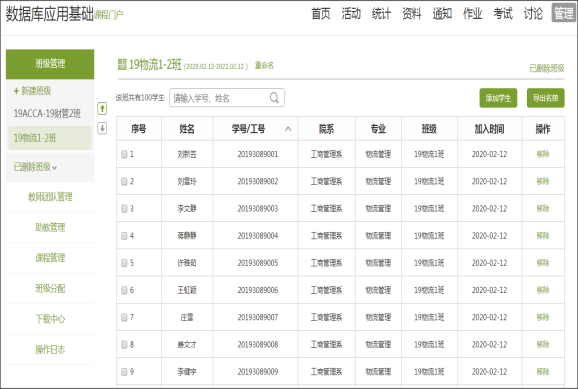The image size is (578, 389).
Task: Select the highlighted 管理 tab
Action: tap(564, 13)
